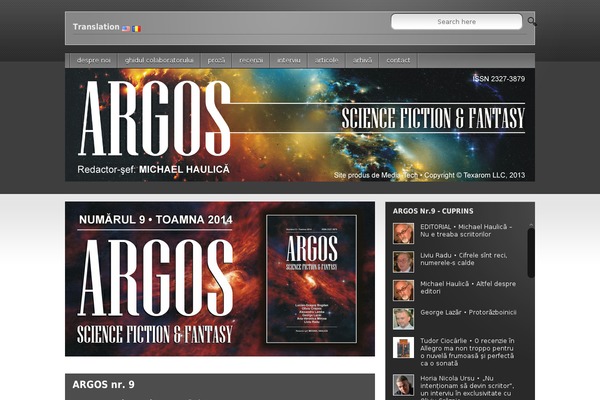
Task: Switch translation to the US flag
Action: (x=126, y=28)
